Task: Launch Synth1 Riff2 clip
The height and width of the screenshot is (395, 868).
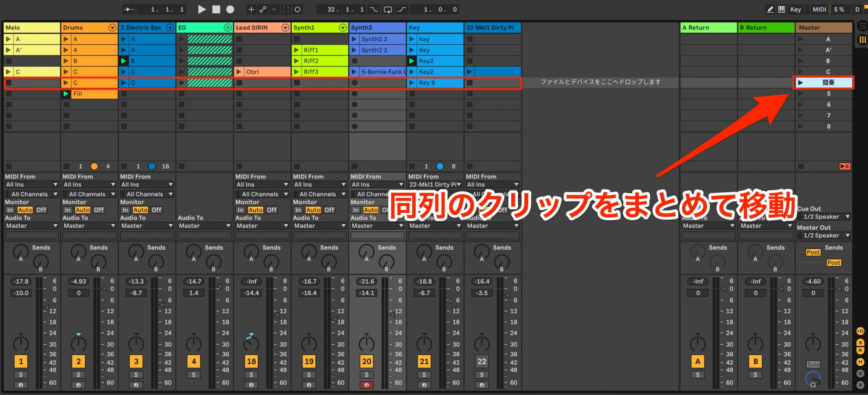Action: point(297,61)
